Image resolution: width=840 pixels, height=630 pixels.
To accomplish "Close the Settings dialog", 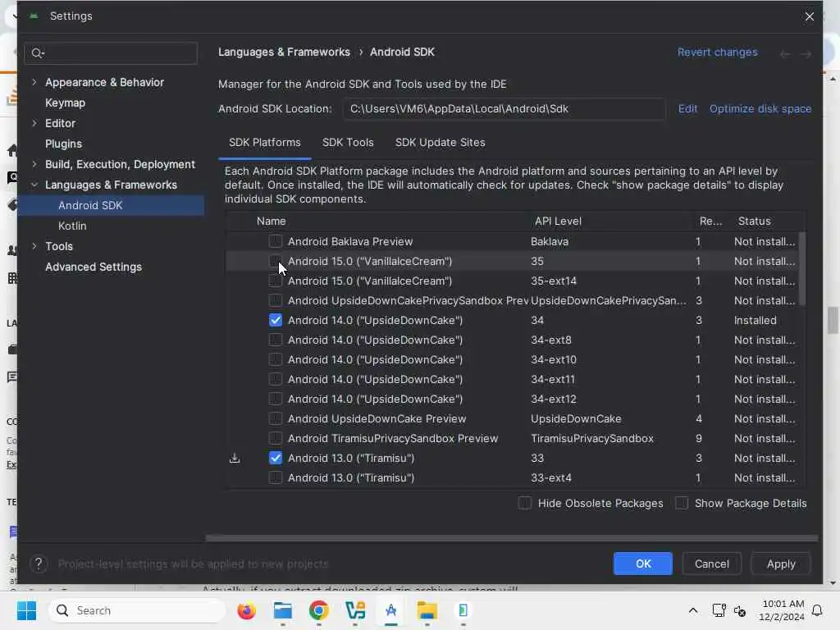I will tap(810, 16).
